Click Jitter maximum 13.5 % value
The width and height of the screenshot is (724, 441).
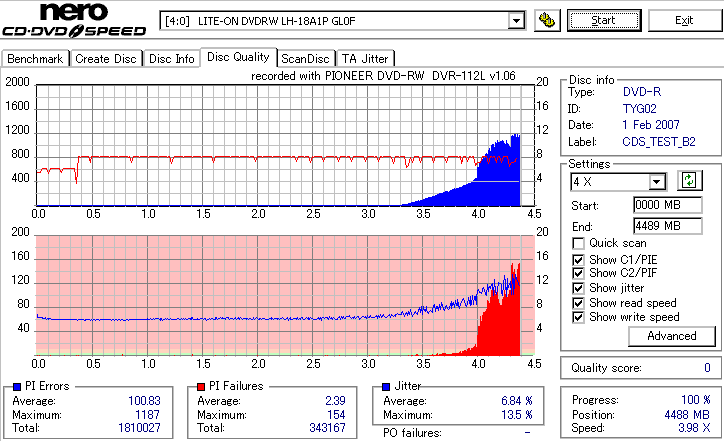[517, 415]
